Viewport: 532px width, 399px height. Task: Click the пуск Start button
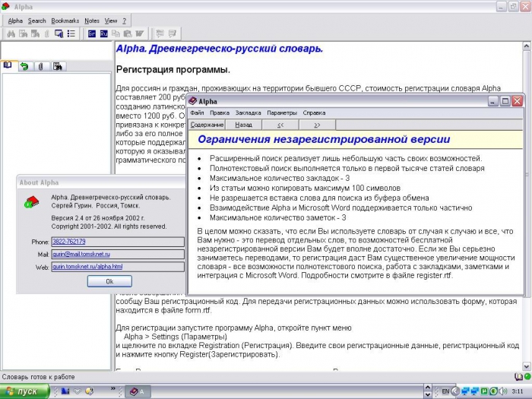(x=25, y=391)
